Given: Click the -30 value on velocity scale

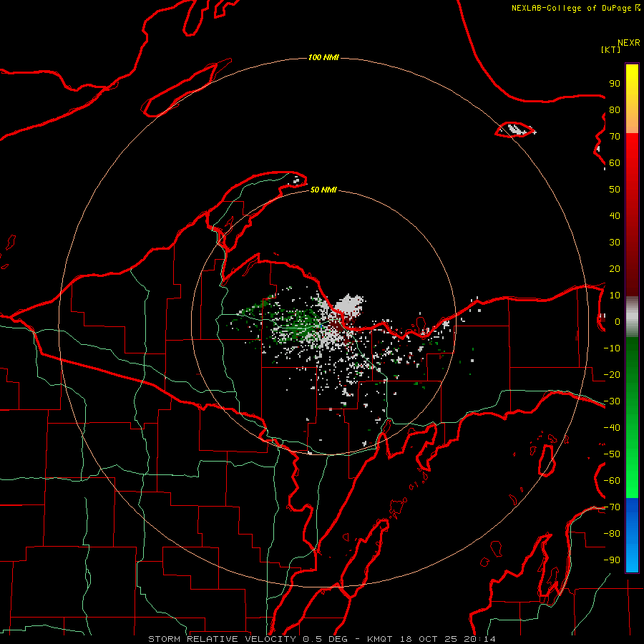Looking at the screenshot, I should [612, 401].
